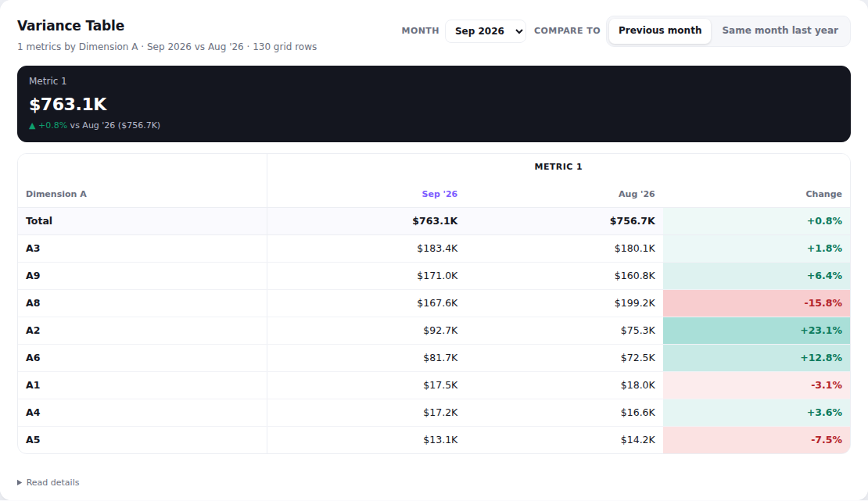Click the large $763.1K metric card value
This screenshot has height=501, width=868.
67,104
